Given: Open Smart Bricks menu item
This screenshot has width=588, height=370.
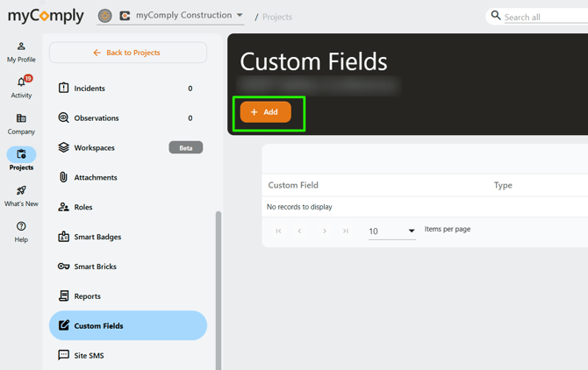Looking at the screenshot, I should tap(128, 267).
